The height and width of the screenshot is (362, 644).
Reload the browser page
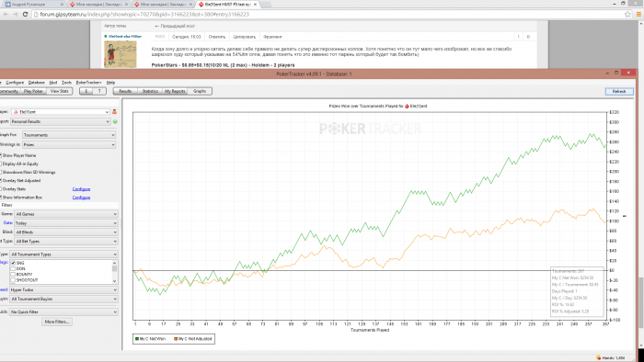[25, 14]
